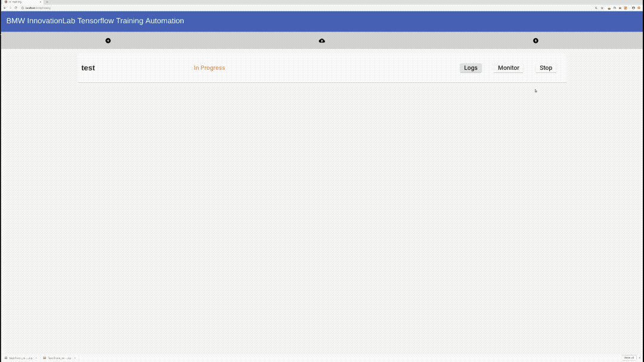This screenshot has width=644, height=362.
Task: Expand options for the first downloaded zip
Action: tap(36, 358)
